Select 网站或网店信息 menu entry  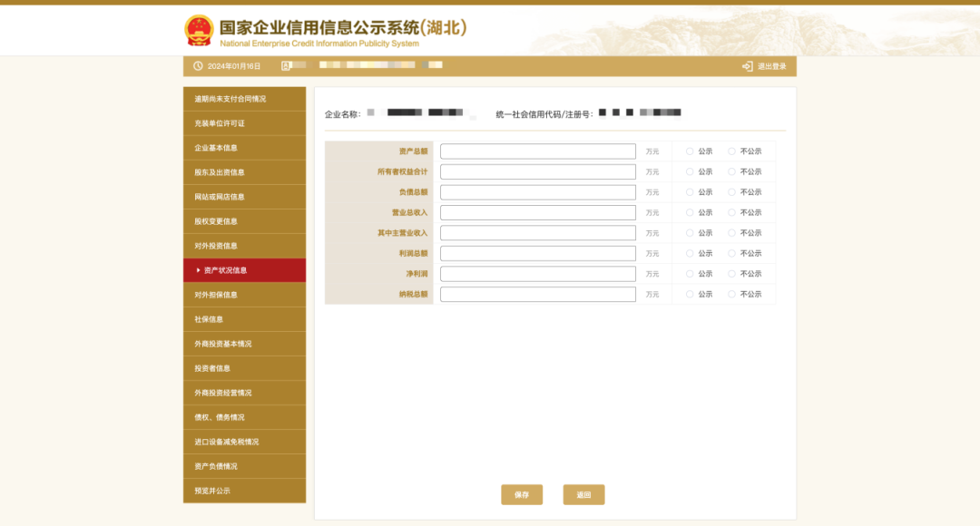click(244, 197)
